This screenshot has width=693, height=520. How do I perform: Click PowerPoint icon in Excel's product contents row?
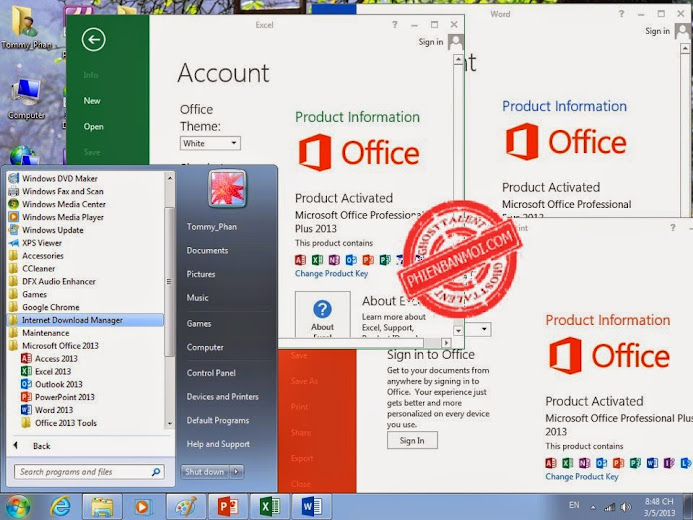coord(368,260)
